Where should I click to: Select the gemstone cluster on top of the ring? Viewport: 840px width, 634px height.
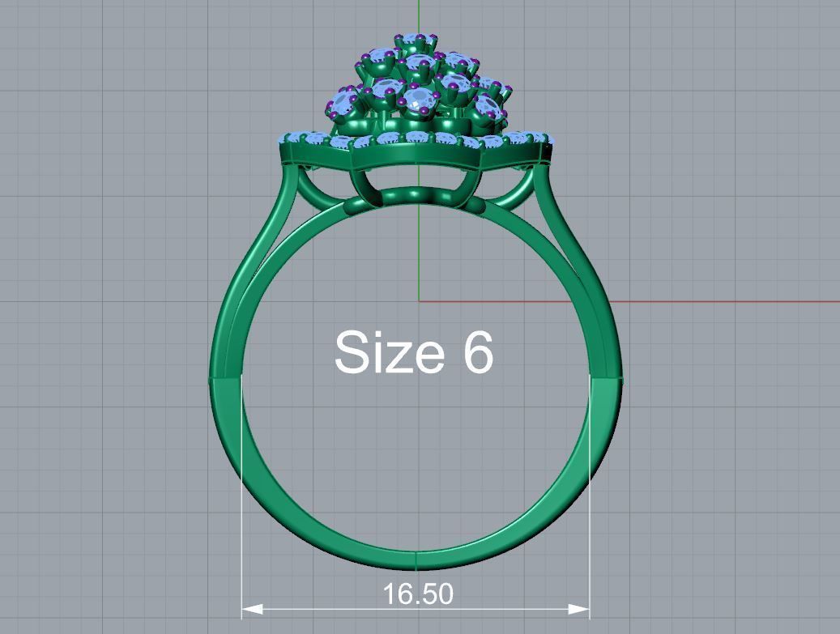[x=418, y=86]
